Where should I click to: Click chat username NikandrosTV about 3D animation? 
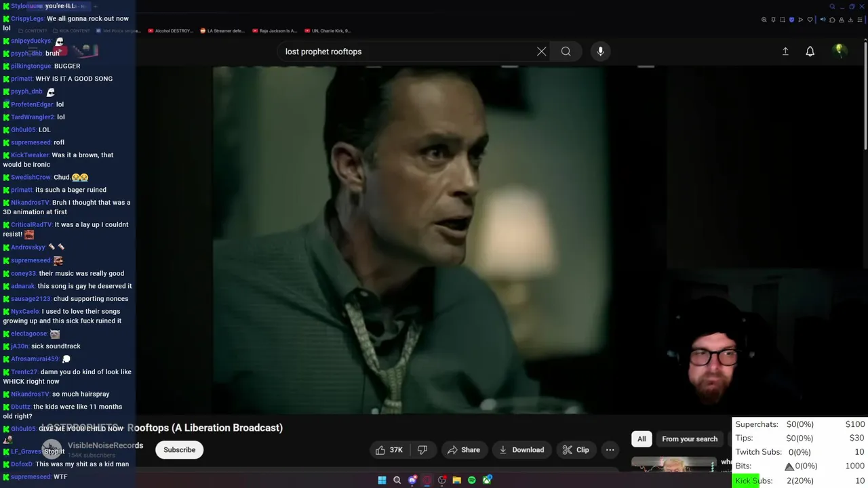(31, 203)
